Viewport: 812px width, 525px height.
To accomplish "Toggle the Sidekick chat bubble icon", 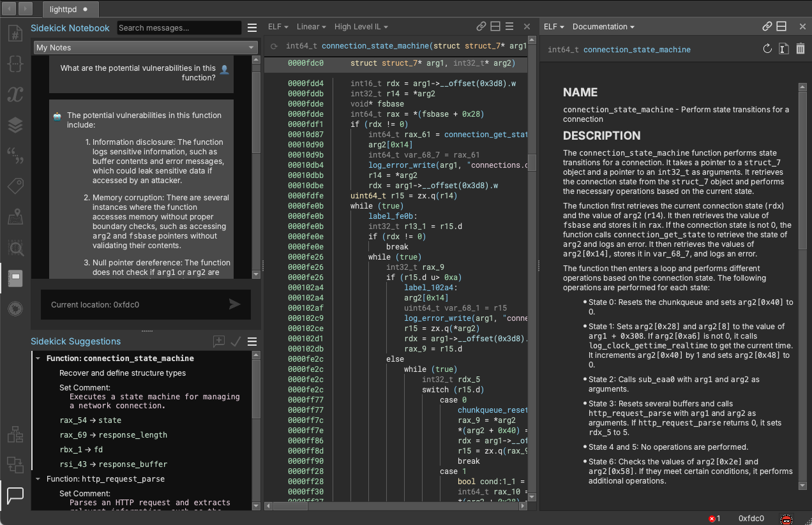I will [x=15, y=494].
